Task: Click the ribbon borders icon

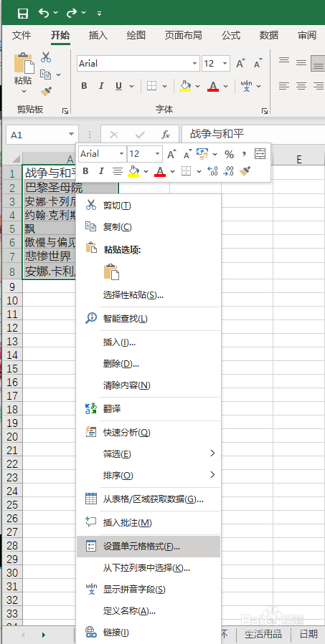Action: tap(152, 86)
